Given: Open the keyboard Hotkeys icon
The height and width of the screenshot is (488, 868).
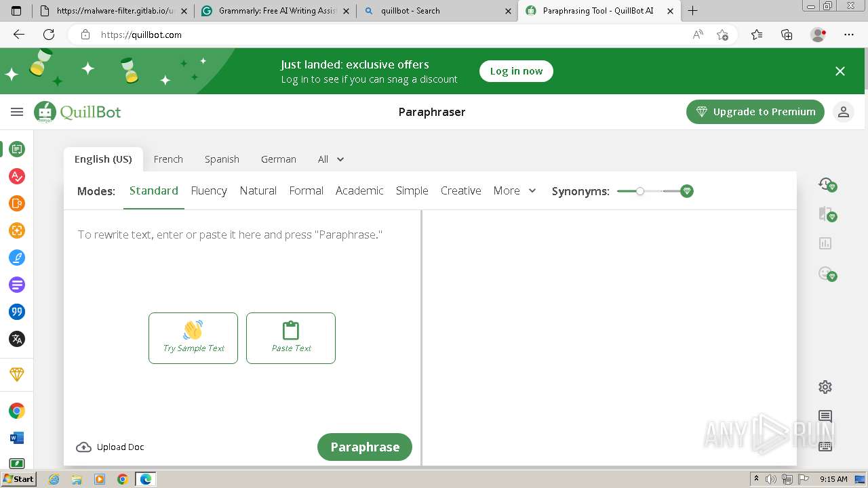Looking at the screenshot, I should pyautogui.click(x=825, y=446).
